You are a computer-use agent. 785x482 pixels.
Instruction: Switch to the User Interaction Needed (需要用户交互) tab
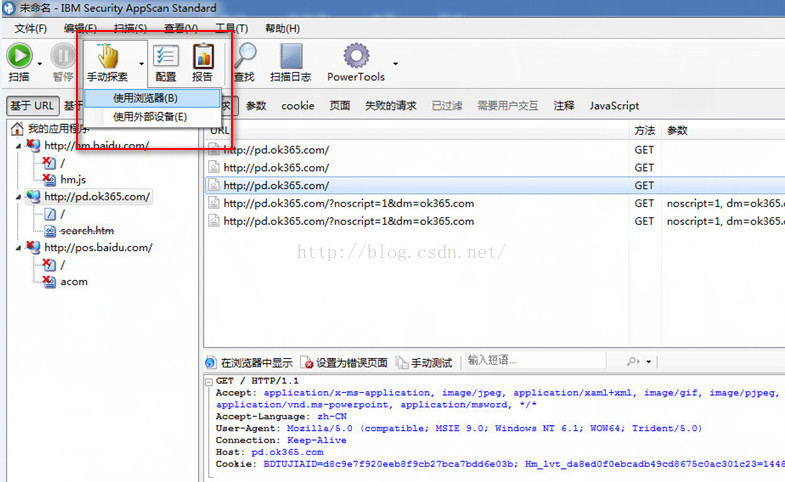click(508, 106)
